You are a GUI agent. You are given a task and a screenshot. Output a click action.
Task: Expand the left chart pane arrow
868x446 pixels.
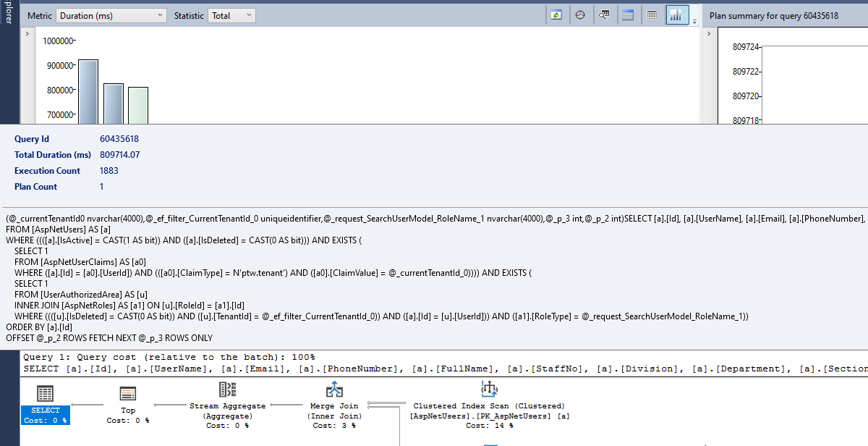click(x=28, y=34)
